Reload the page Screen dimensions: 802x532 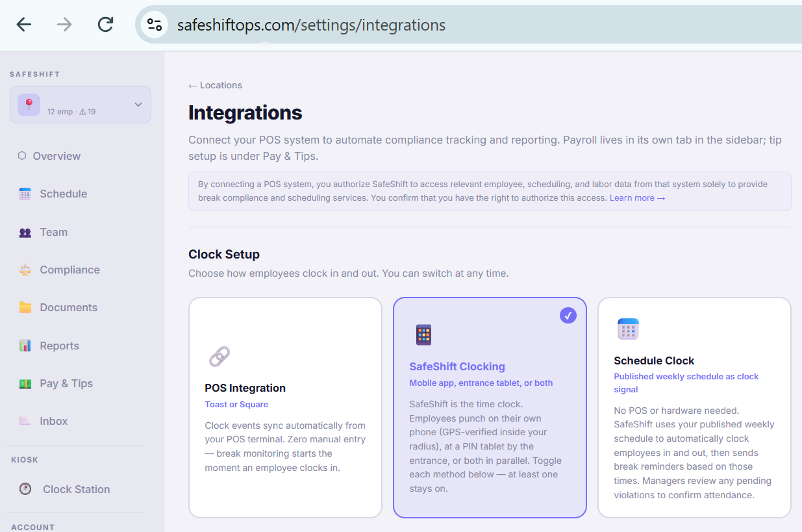pos(105,25)
